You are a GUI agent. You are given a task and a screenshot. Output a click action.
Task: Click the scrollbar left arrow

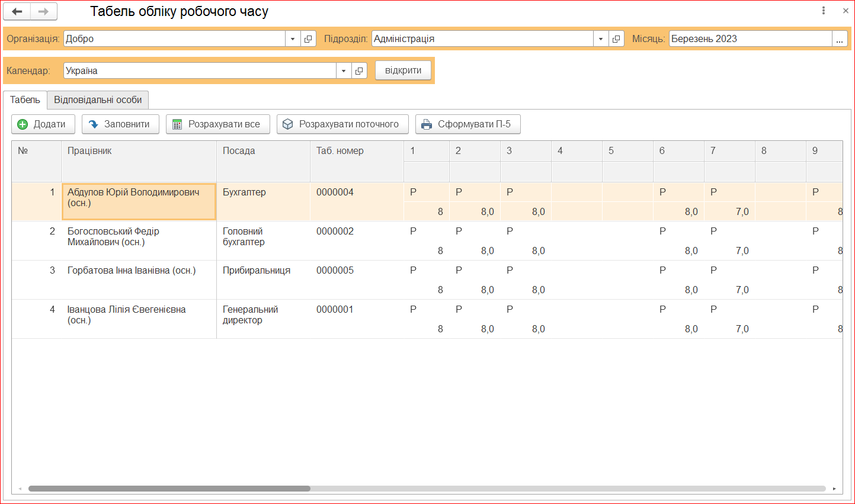click(20, 489)
